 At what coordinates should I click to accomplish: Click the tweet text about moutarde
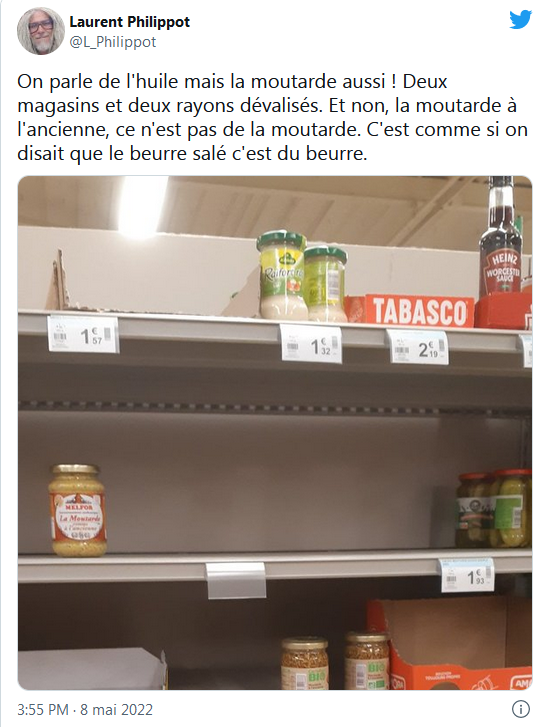pos(272,117)
